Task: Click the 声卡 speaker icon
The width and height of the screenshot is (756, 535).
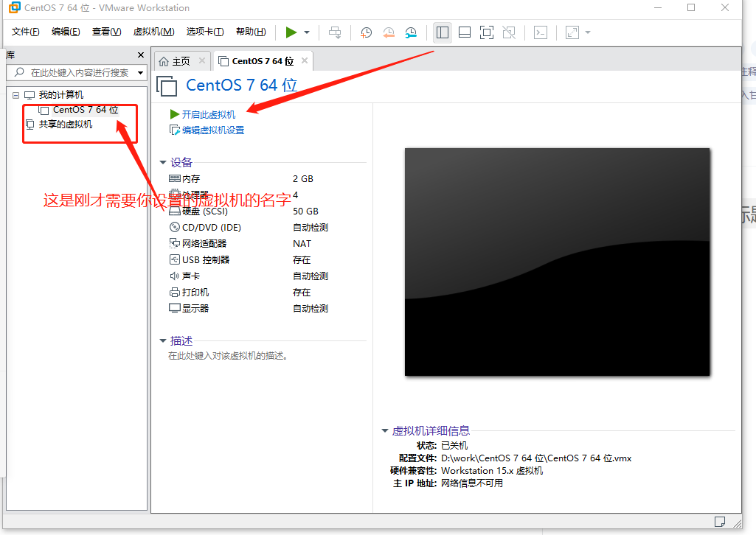Action: (175, 276)
